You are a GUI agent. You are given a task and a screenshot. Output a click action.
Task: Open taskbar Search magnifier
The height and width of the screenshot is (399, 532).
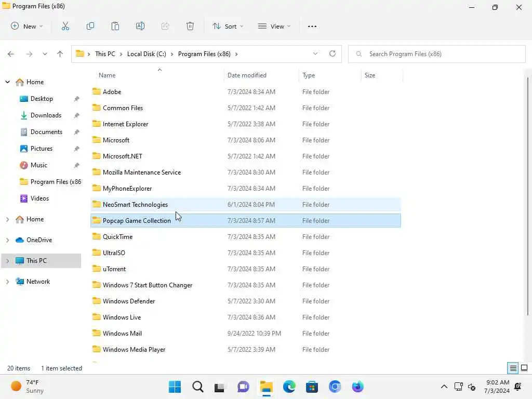pos(198,387)
